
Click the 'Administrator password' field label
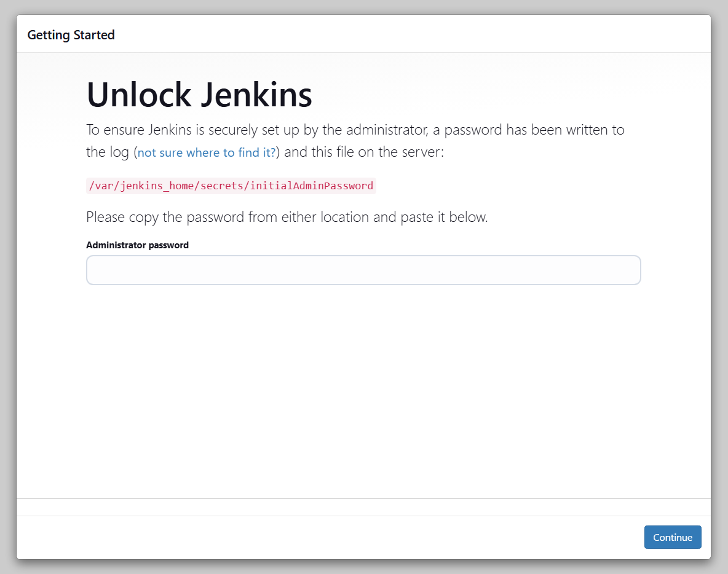coord(138,245)
